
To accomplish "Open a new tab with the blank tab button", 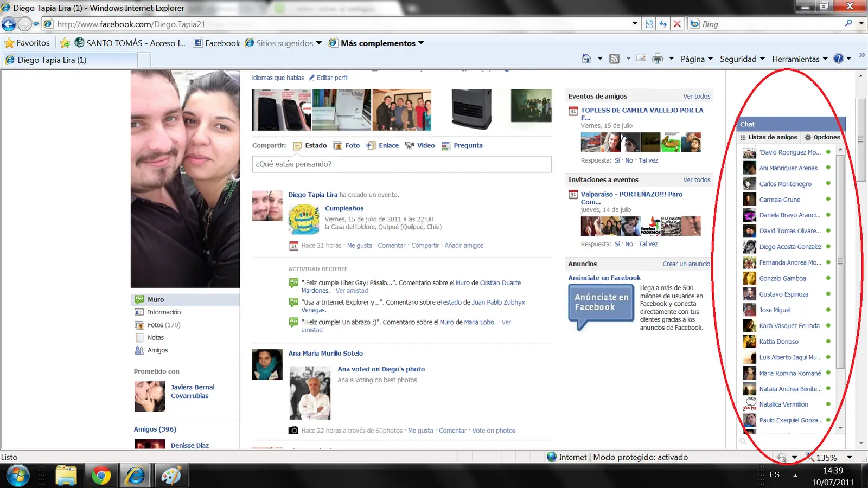I will pos(144,60).
